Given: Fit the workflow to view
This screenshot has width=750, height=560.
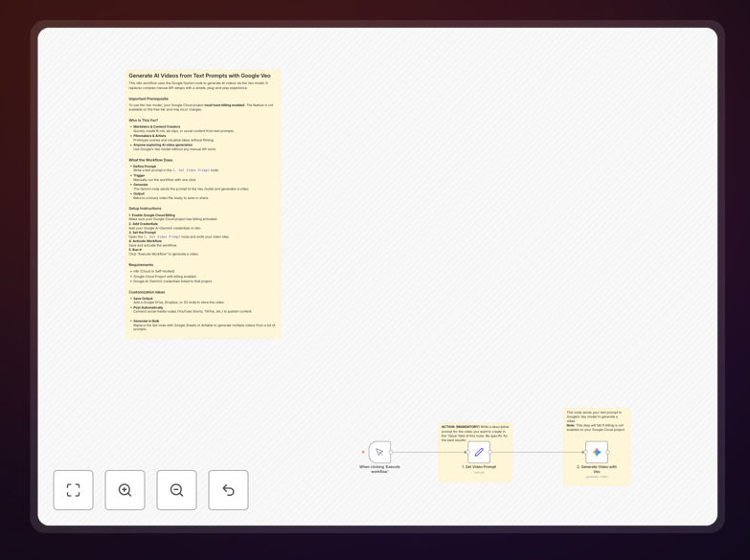Looking at the screenshot, I should (x=73, y=490).
